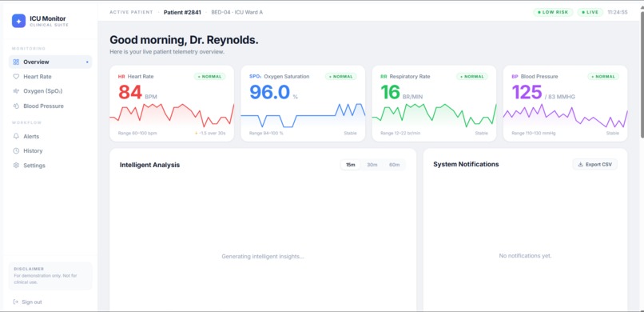The height and width of the screenshot is (312, 644).
Task: Click 'Range 110–130 mmHg' text
Action: pyautogui.click(x=534, y=133)
